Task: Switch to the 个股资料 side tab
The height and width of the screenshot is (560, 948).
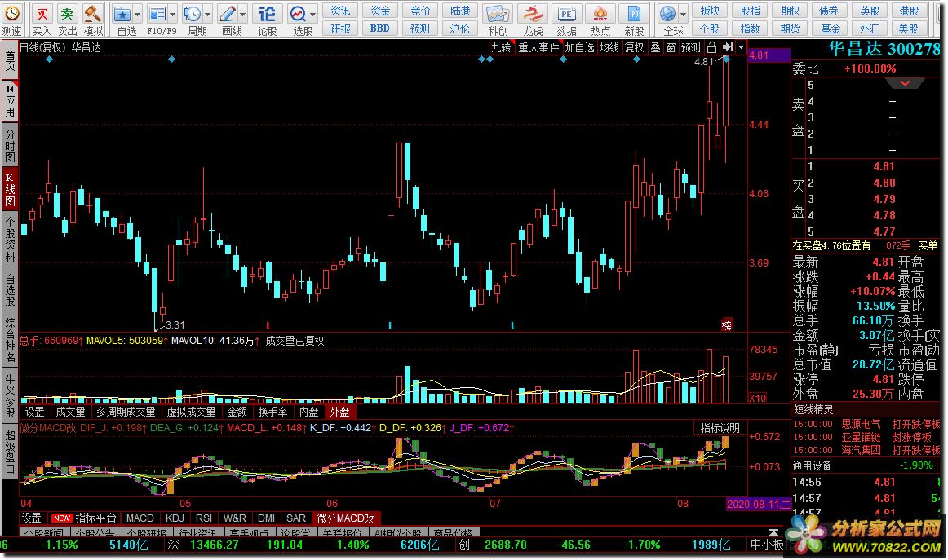Action: [10, 239]
